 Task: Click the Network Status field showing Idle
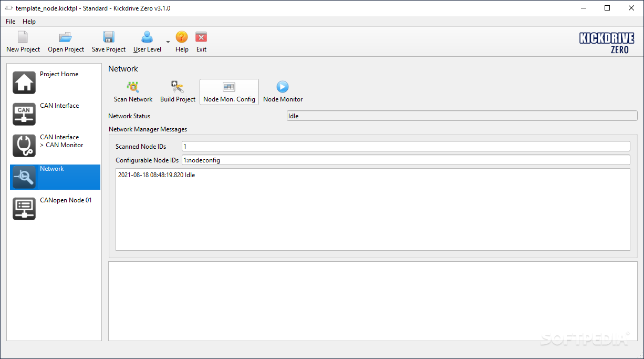click(462, 116)
